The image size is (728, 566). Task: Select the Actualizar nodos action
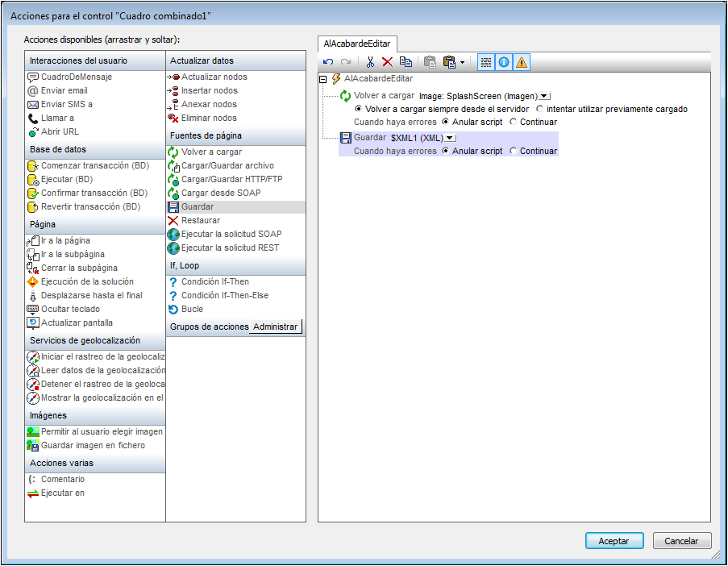pyautogui.click(x=207, y=77)
